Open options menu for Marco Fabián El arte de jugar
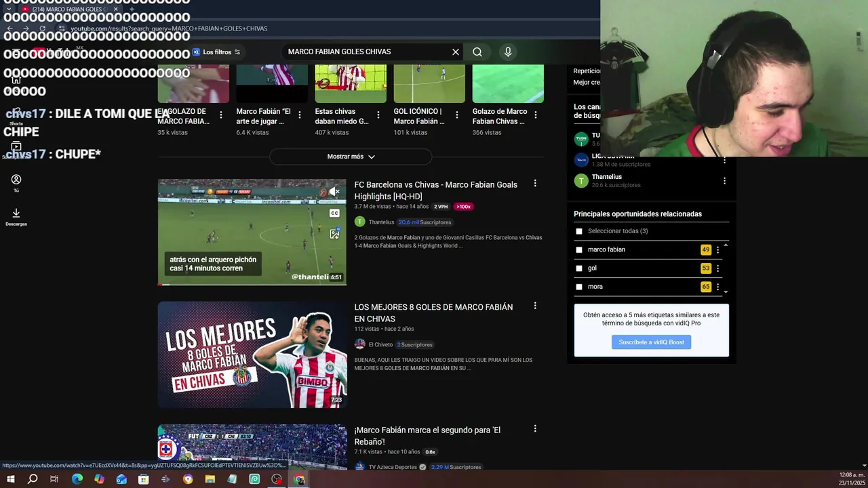 (300, 115)
